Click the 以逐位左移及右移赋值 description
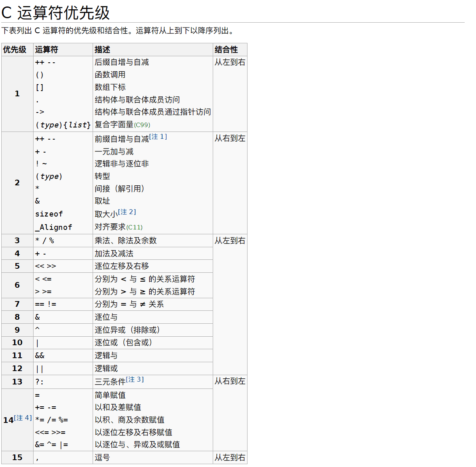This screenshot has width=476, height=467. click(133, 432)
